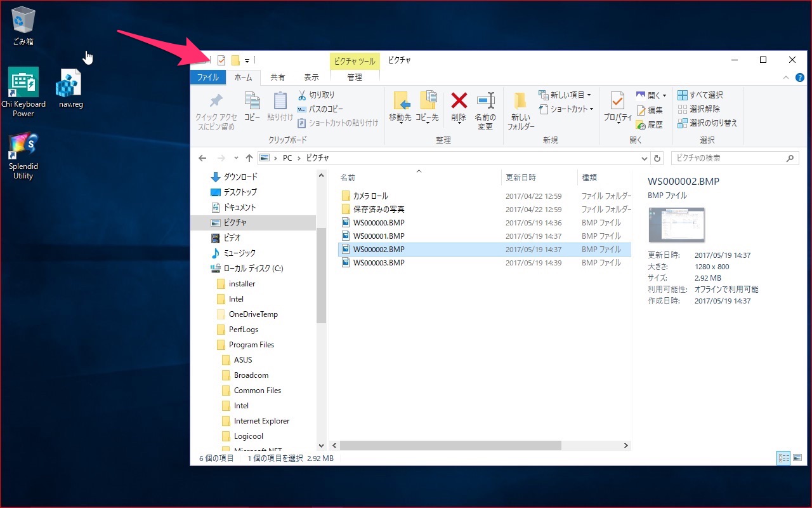Open Explorer help question mark icon
812x508 pixels.
pyautogui.click(x=800, y=77)
